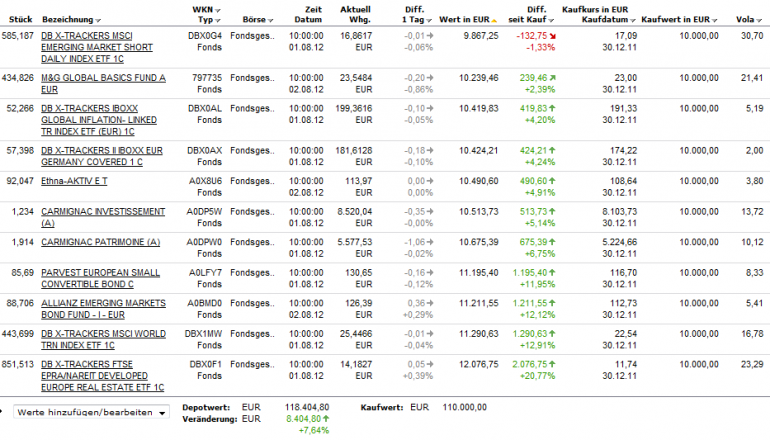The image size is (770, 440).
Task: Open ALLIANZ EMERGING MARKETS BOND FUND link
Action: pyautogui.click(x=103, y=309)
